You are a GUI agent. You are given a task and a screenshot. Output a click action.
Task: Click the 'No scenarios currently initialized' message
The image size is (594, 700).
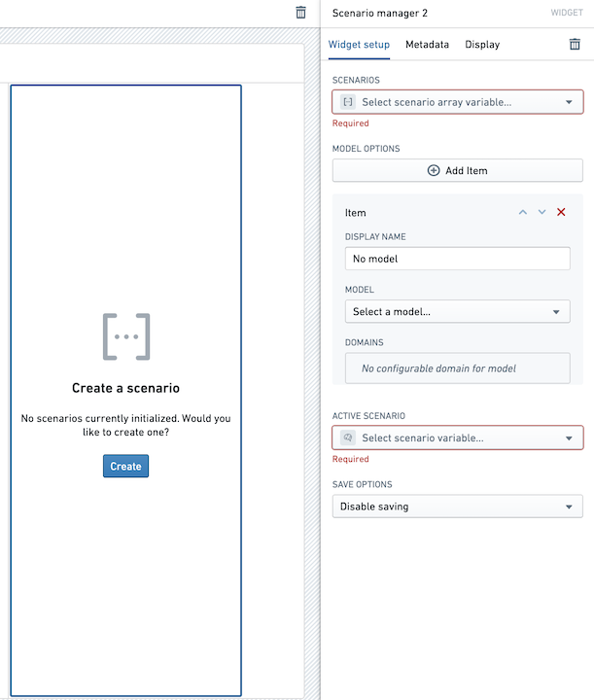coord(125,425)
